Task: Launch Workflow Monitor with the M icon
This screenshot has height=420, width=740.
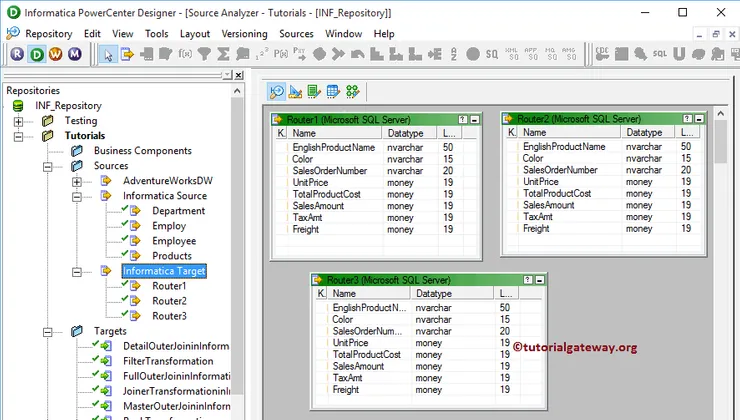Action: (x=75, y=54)
